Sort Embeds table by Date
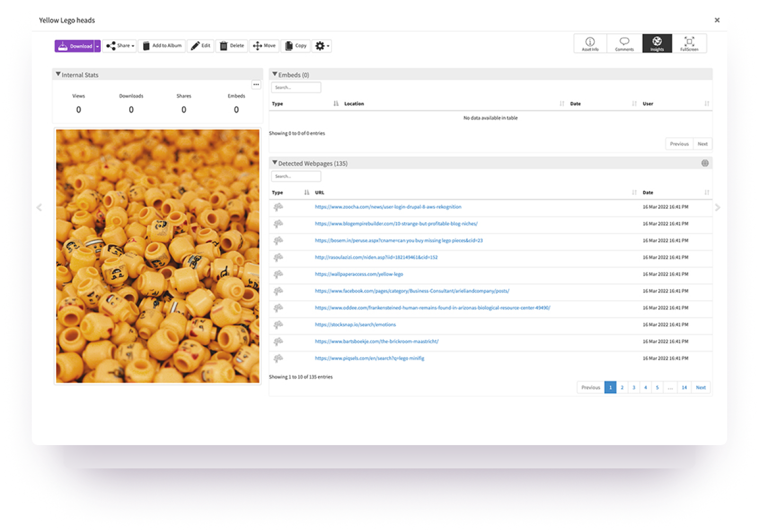The height and width of the screenshot is (532, 759). point(603,104)
